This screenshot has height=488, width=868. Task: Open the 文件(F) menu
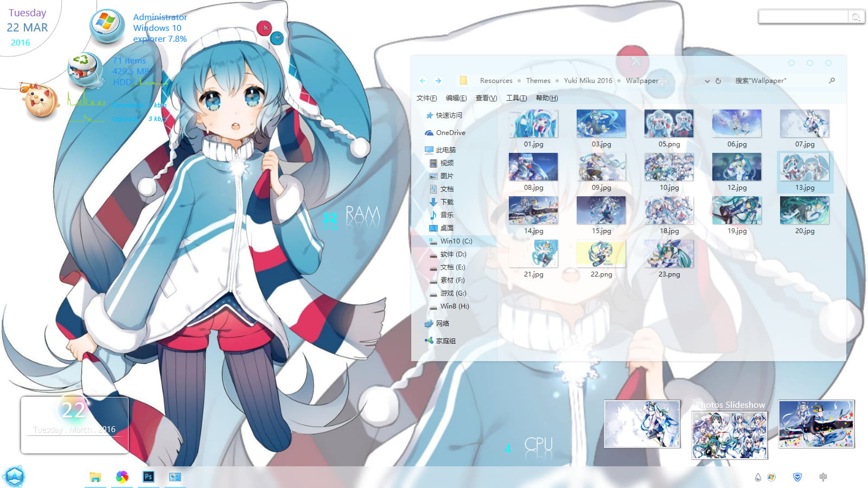pyautogui.click(x=426, y=98)
